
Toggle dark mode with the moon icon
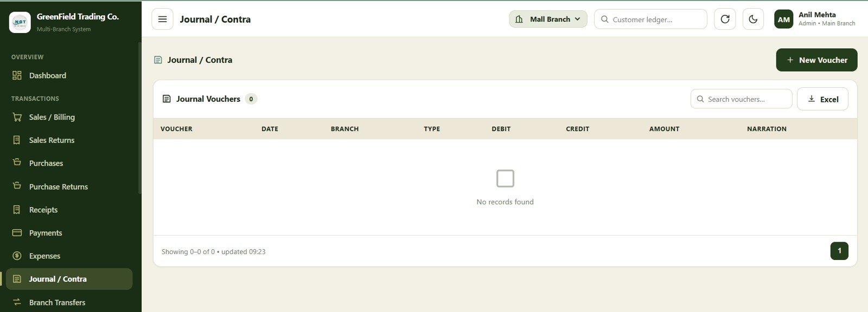click(753, 19)
